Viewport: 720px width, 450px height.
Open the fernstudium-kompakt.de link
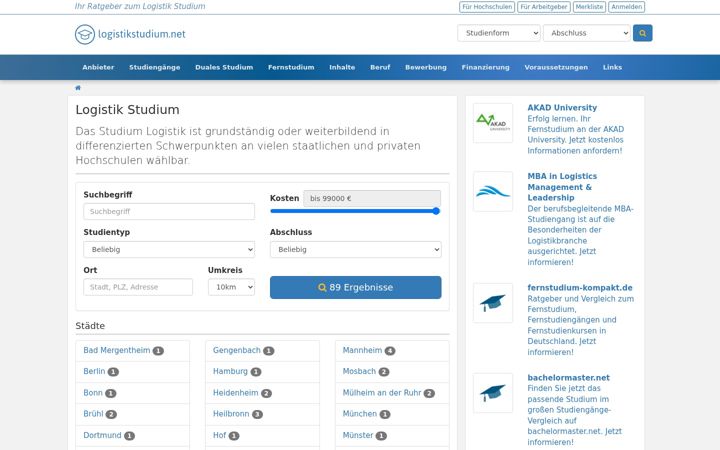[x=580, y=288]
